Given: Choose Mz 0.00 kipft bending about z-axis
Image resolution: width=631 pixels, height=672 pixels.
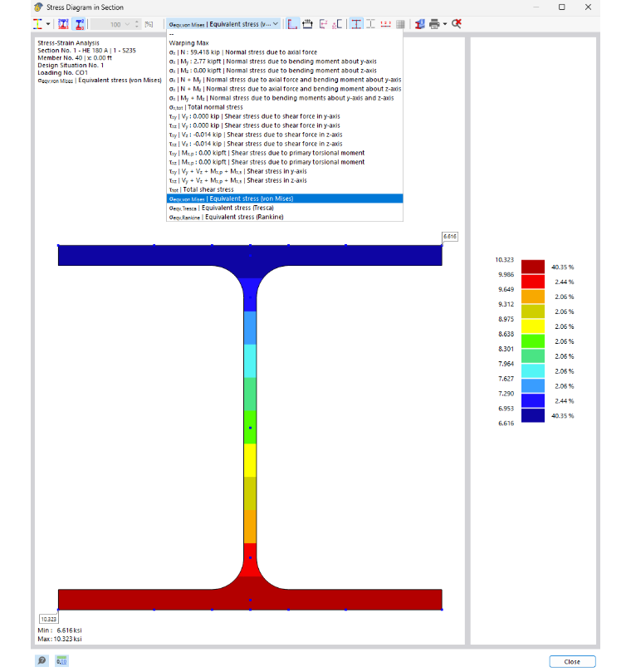Looking at the screenshot, I should point(285,71).
